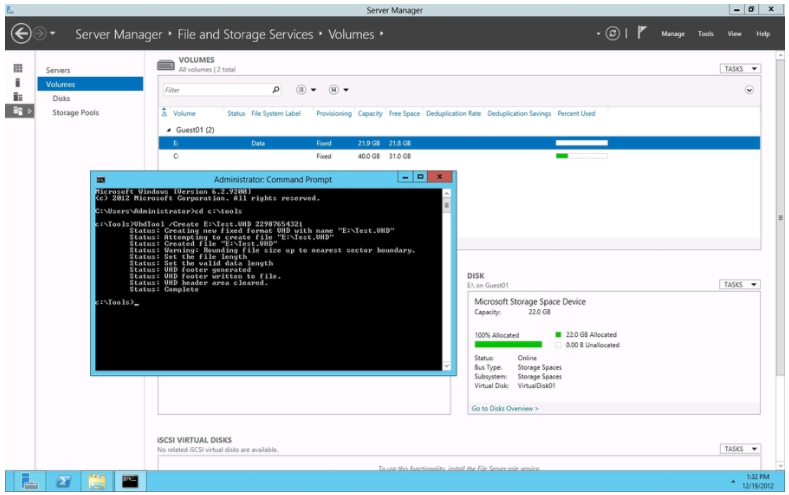Open the DISK TASKS dropdown

point(740,285)
